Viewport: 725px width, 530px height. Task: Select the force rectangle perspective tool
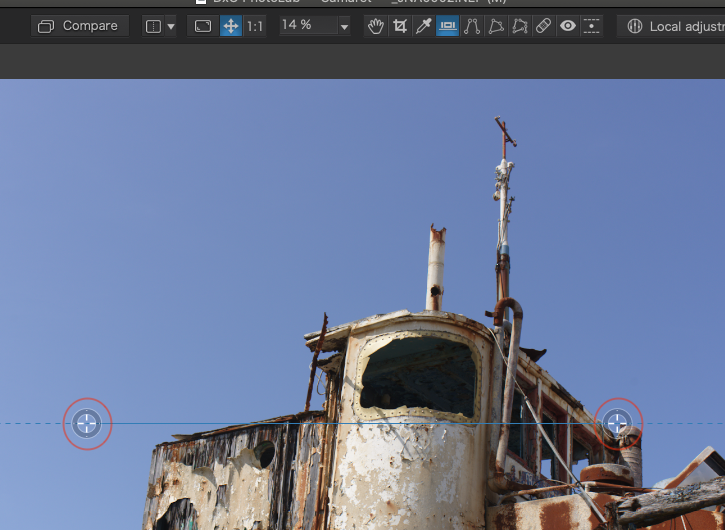tap(496, 26)
